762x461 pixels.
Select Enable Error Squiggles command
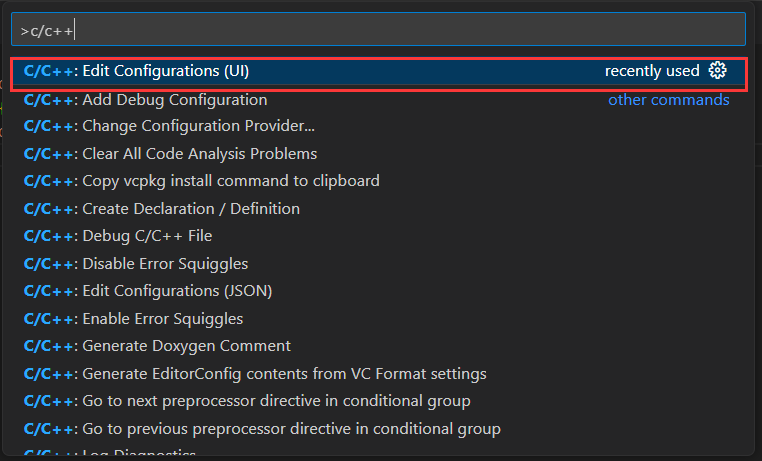[x=162, y=319]
